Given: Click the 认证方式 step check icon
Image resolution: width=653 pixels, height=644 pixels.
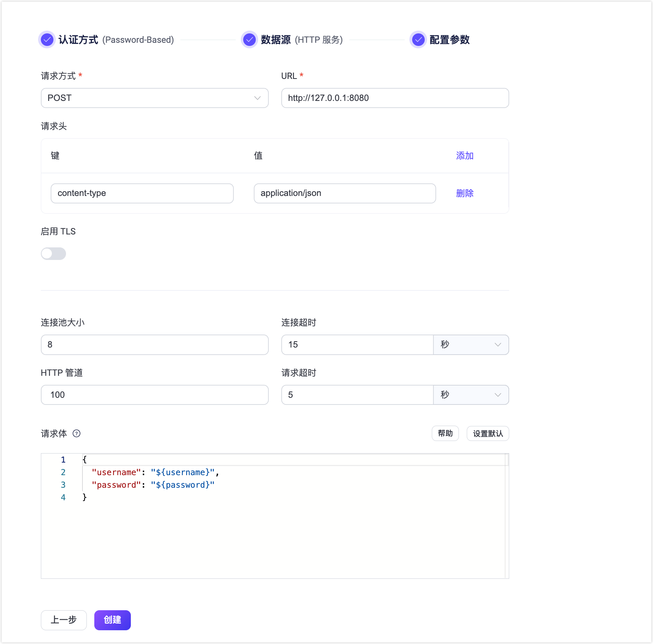Looking at the screenshot, I should [x=47, y=39].
